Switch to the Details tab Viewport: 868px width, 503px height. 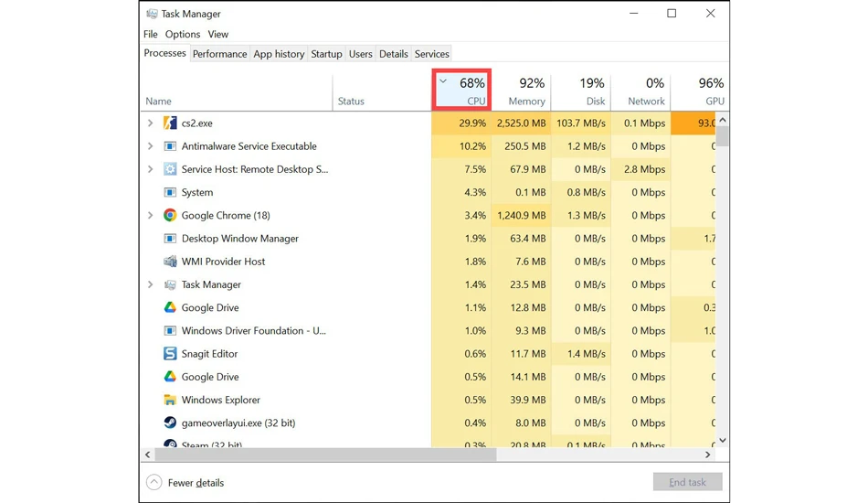tap(394, 54)
